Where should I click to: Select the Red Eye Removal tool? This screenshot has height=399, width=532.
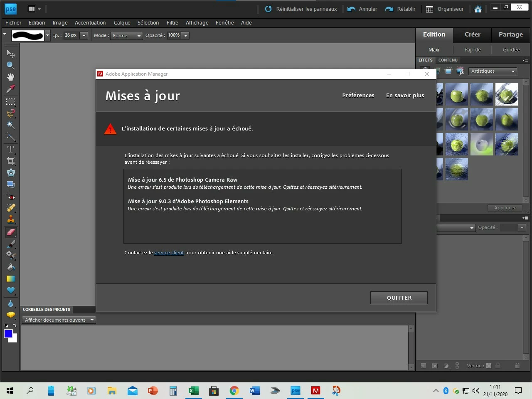click(x=11, y=197)
